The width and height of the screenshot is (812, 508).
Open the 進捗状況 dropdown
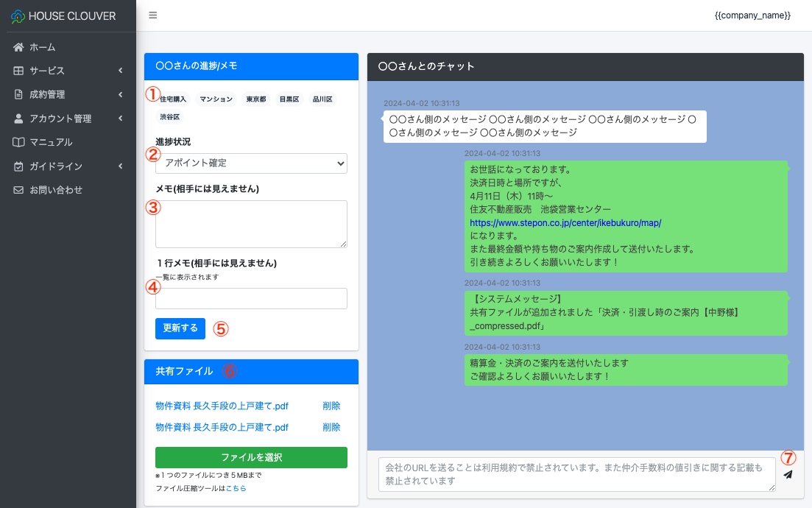pos(251,163)
